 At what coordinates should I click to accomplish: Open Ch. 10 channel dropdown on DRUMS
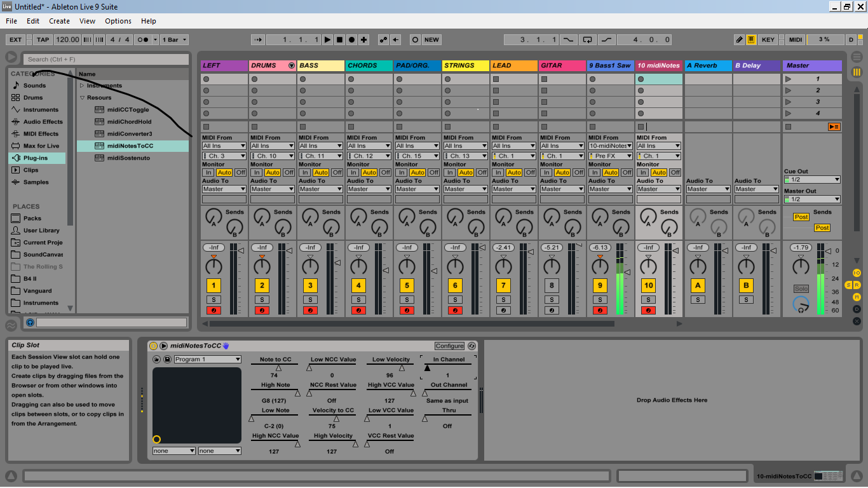(272, 156)
